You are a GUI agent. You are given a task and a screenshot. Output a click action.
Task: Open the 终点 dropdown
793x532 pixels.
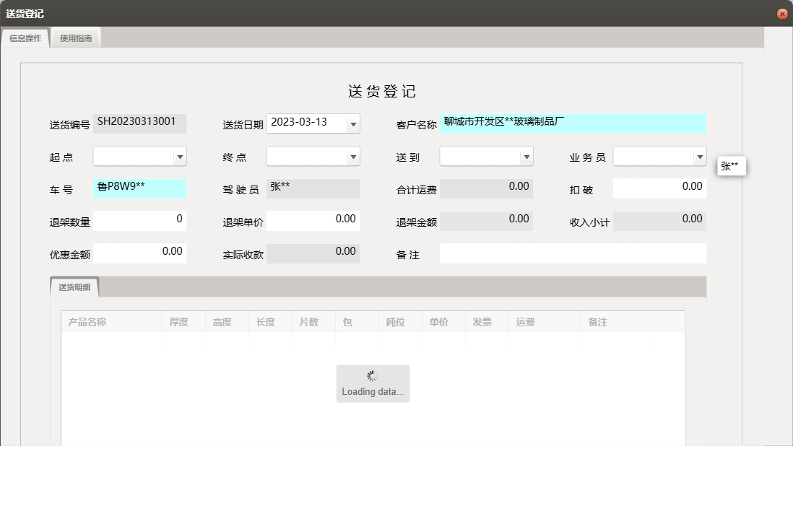coord(353,156)
